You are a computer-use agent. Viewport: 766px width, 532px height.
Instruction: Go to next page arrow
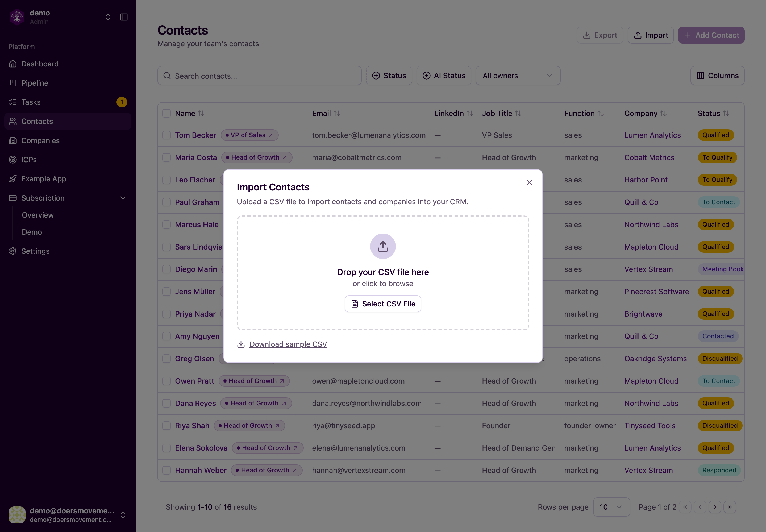(715, 507)
